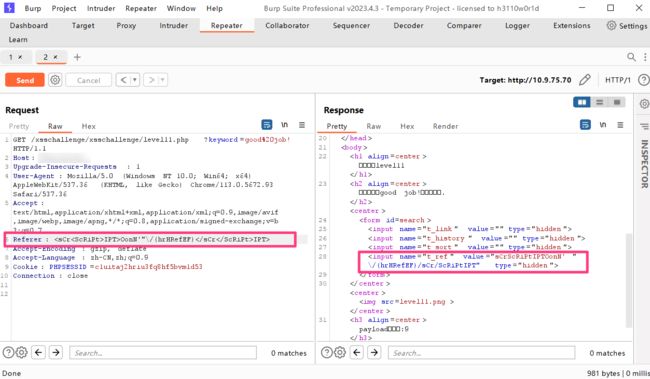Open the Inspector settings gear
650x379 pixels.
644,104
